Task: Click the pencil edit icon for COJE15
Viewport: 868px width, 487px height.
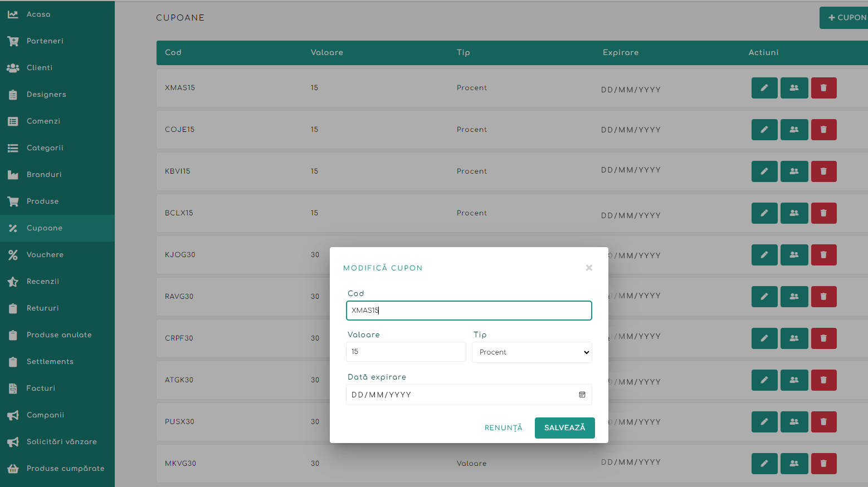Action: (x=764, y=130)
